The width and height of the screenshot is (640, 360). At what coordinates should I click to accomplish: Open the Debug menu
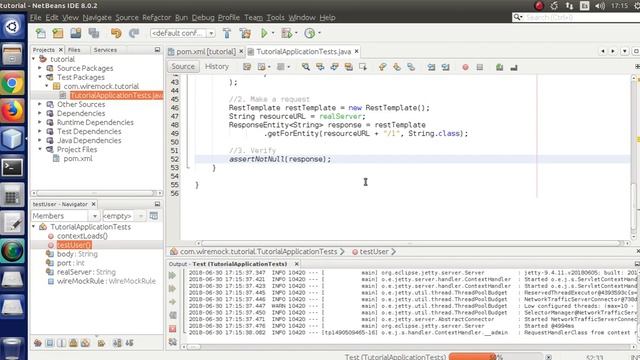click(x=203, y=18)
